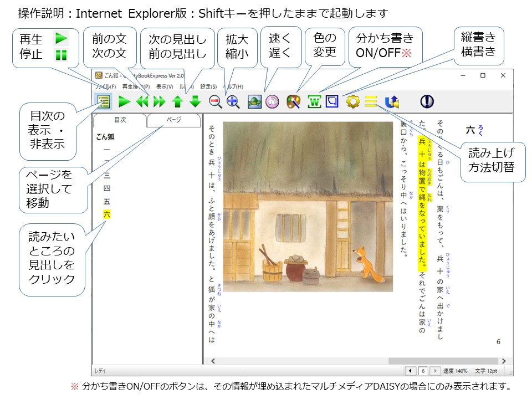Switch reading method with the yellow lines icon

click(x=371, y=102)
